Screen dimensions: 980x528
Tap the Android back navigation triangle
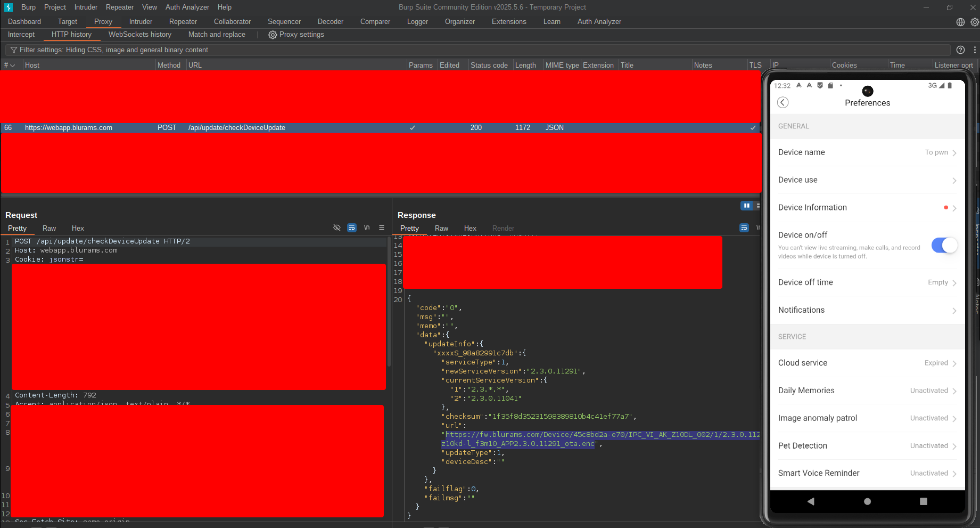(811, 501)
